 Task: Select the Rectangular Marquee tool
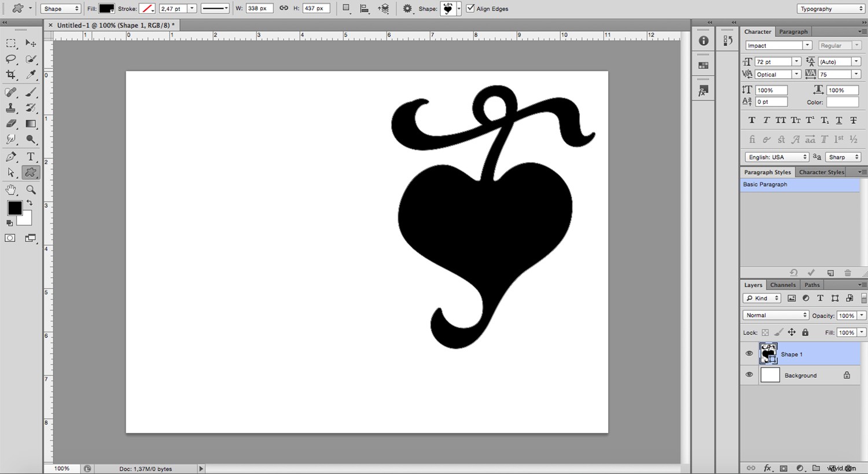[x=10, y=43]
